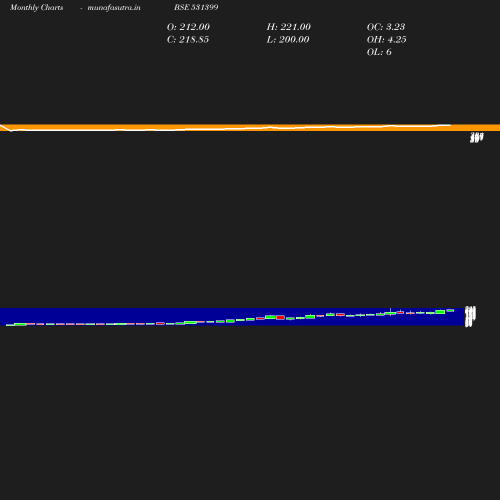This screenshot has width=500, height=500.
Task: Select the OC: 3.23 indicator
Action: pos(386,27)
